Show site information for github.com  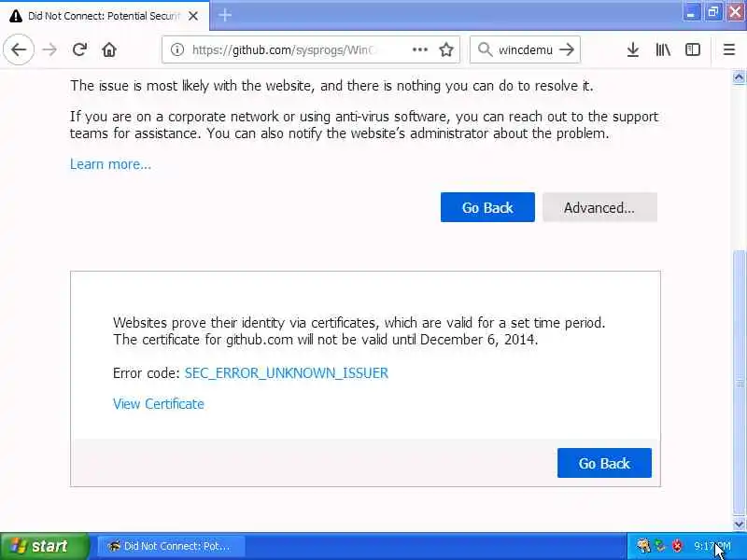177,49
